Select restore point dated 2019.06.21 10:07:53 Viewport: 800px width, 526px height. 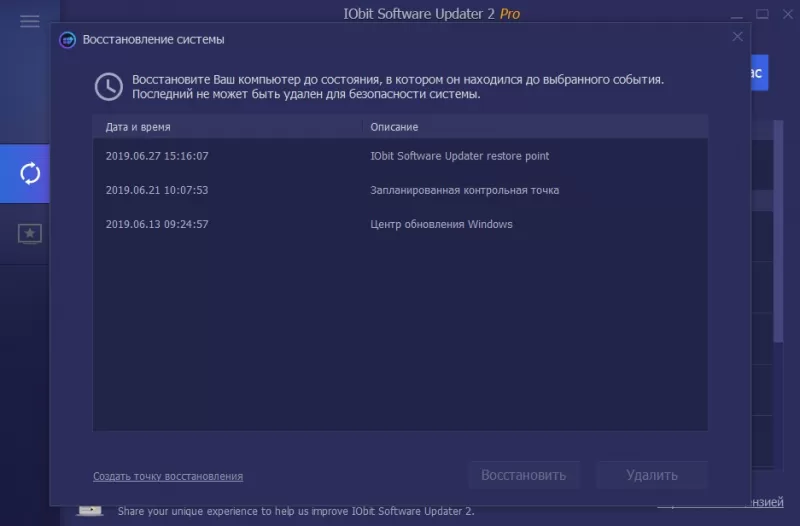point(400,190)
